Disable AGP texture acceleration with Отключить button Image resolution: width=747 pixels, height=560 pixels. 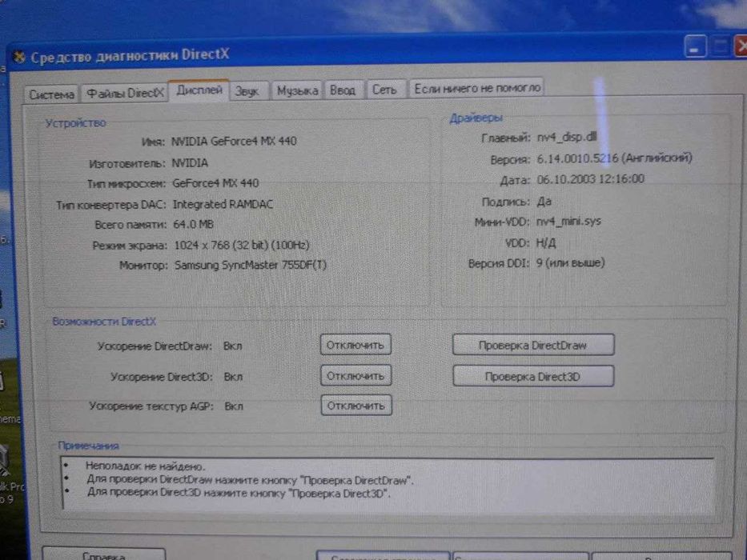(x=356, y=406)
